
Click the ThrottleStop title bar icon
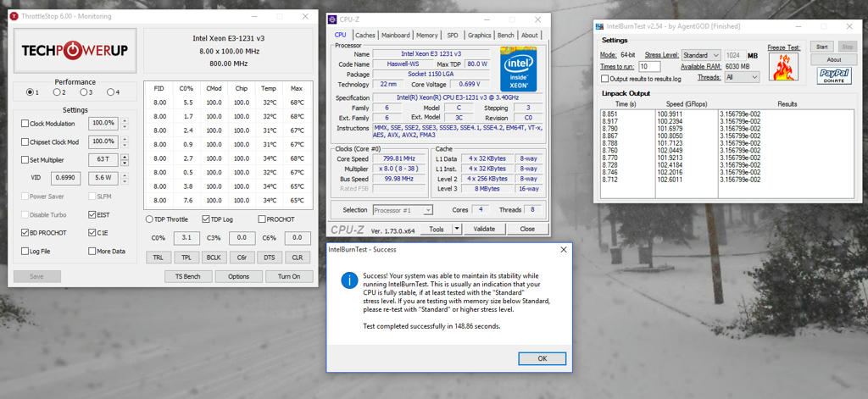tap(14, 16)
